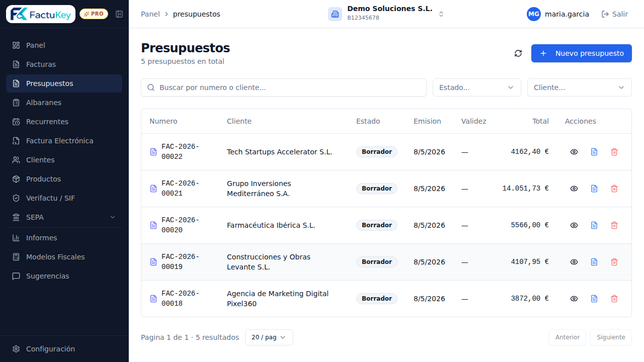Log out with the Salir button
Viewport: 644px width, 362px height.
615,14
